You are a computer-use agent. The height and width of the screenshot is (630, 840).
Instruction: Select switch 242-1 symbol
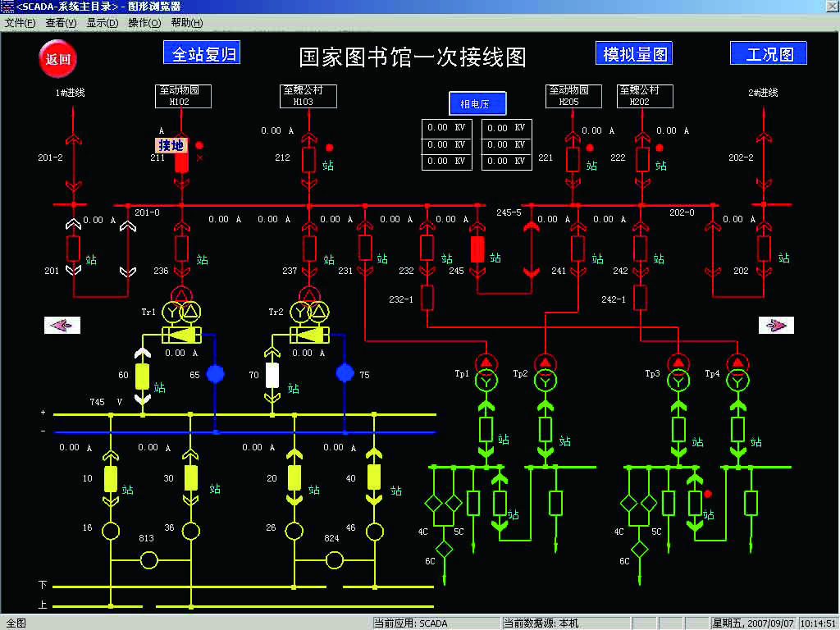click(x=640, y=298)
